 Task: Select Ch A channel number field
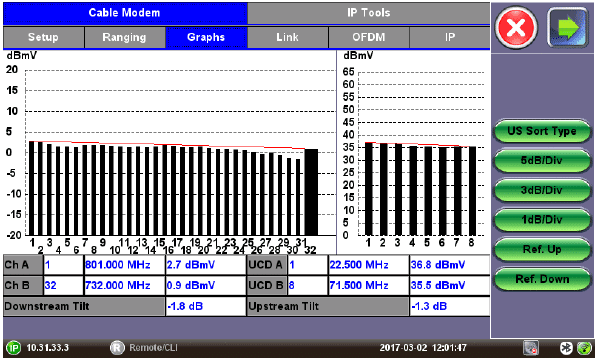63,265
